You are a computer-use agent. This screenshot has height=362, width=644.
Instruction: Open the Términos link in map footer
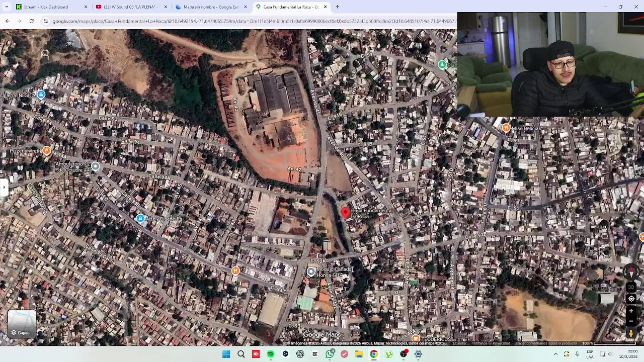[x=479, y=343]
